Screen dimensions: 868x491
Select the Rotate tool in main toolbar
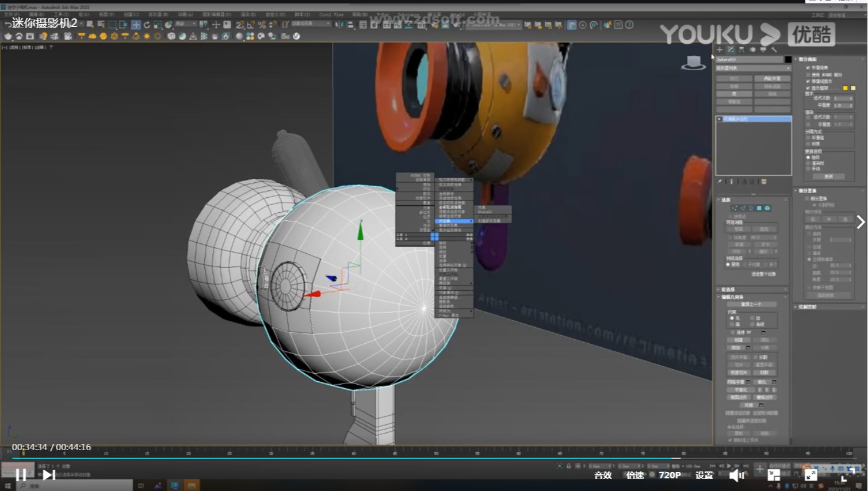click(147, 25)
